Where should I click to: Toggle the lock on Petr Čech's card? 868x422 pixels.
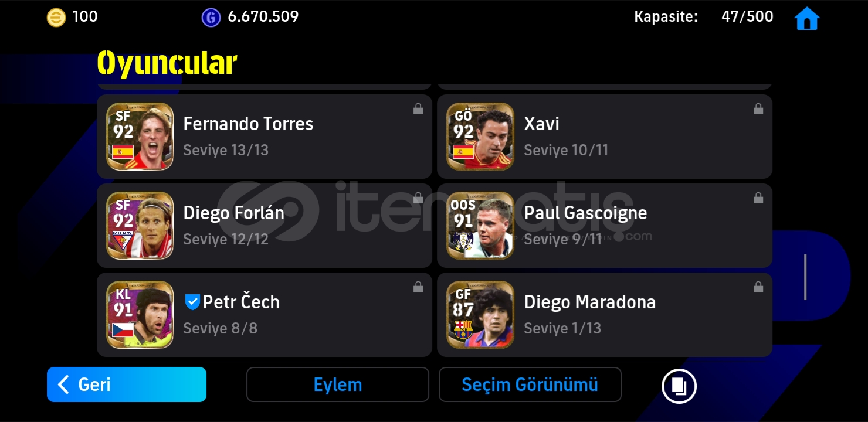418,287
